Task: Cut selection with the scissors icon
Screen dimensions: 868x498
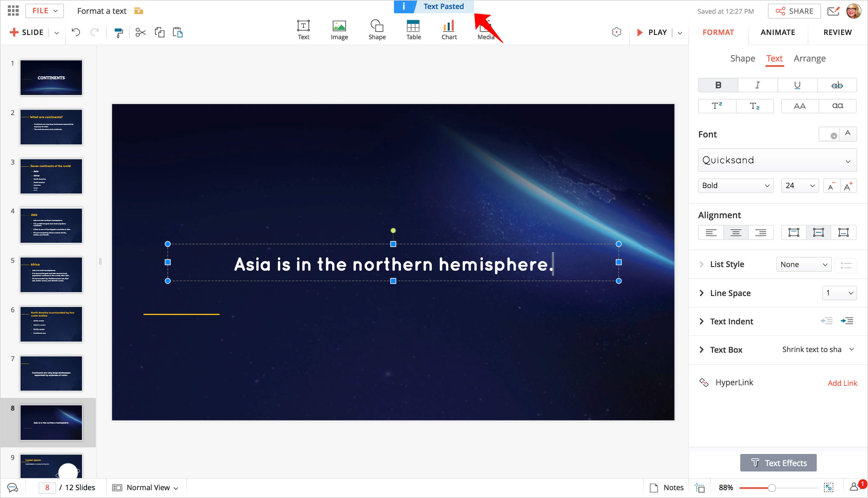Action: [x=140, y=33]
